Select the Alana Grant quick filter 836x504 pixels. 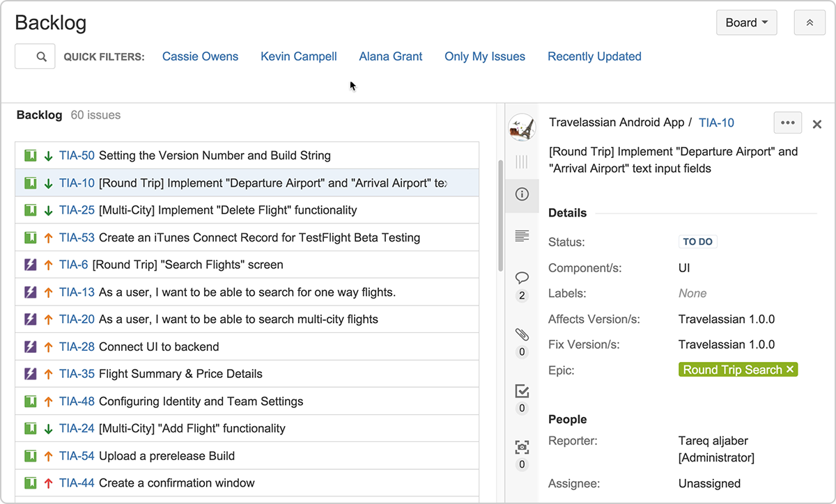click(x=390, y=56)
